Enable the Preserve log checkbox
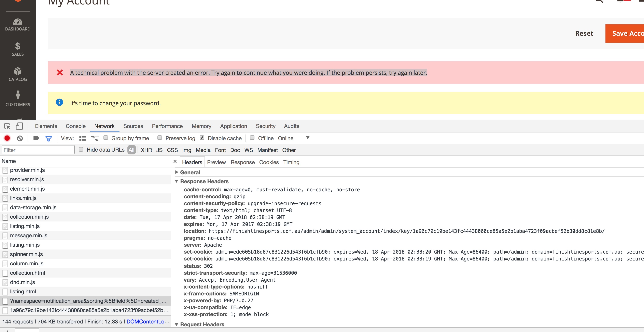This screenshot has height=332, width=644. pos(159,138)
